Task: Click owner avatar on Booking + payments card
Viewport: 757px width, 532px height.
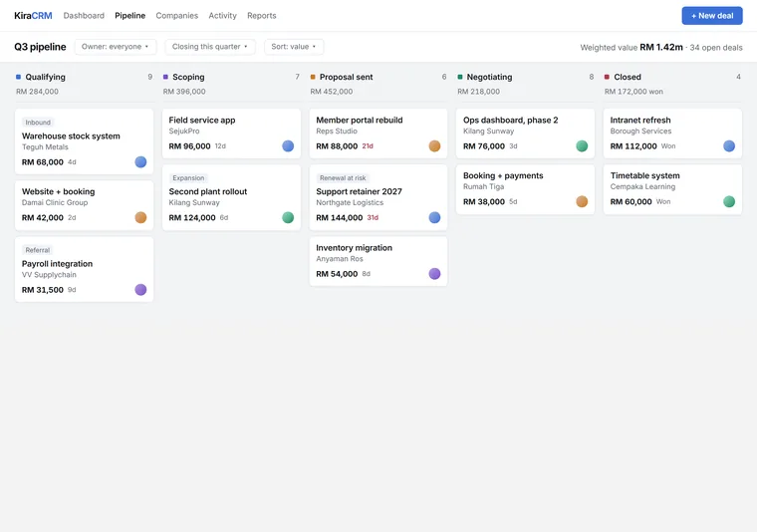Action: (x=582, y=201)
